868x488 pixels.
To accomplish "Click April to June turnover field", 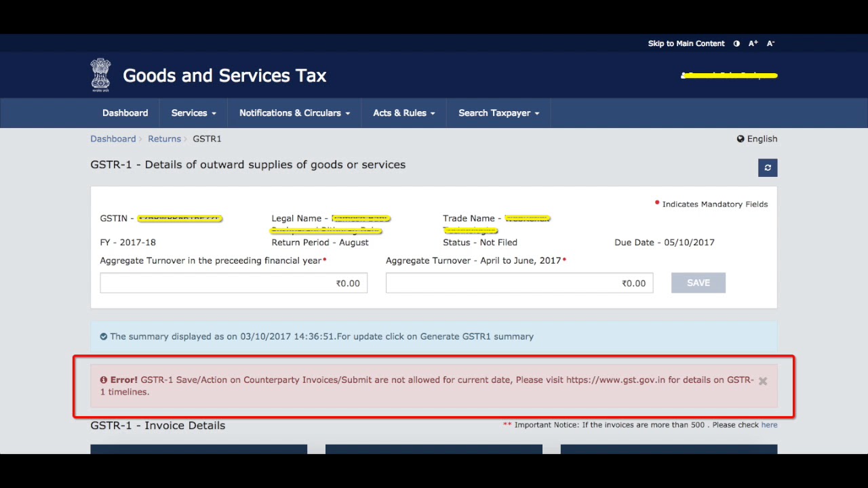I will 519,283.
